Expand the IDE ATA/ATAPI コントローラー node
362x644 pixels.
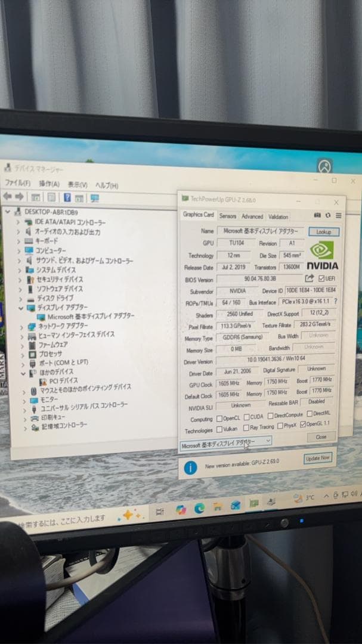18,222
